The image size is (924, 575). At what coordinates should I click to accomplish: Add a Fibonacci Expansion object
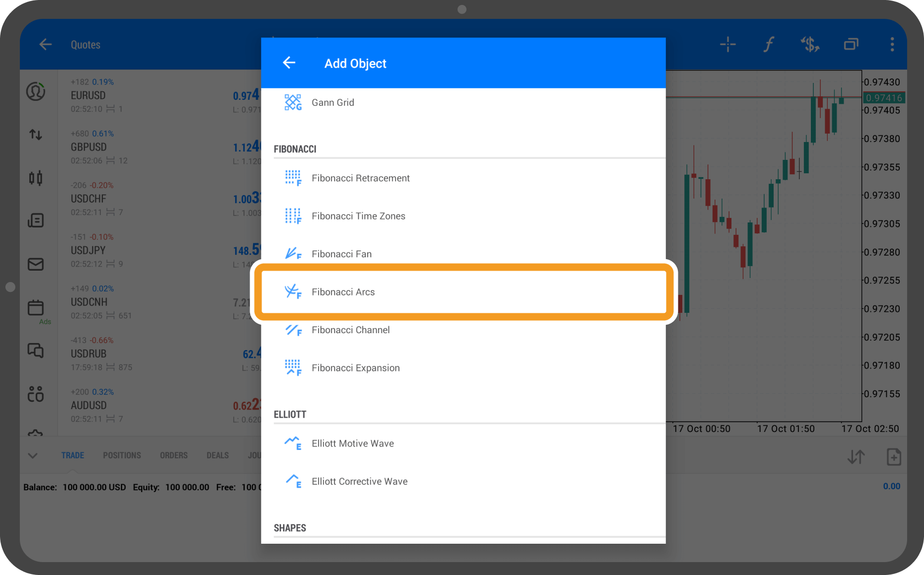(355, 368)
